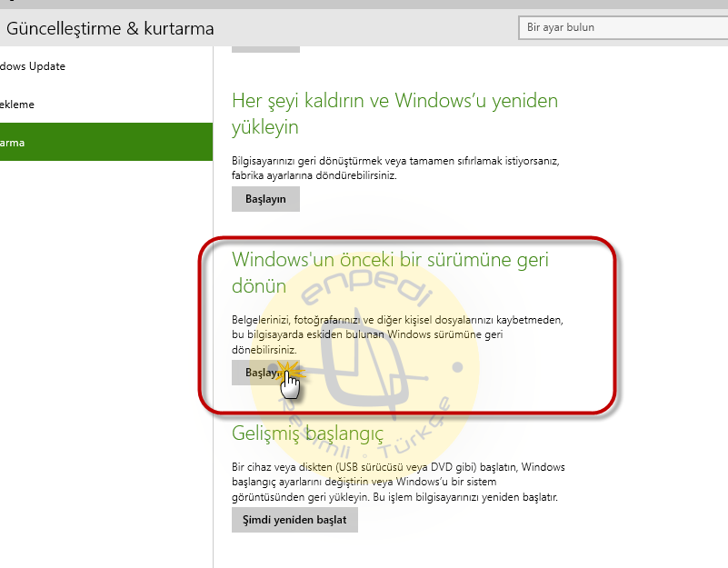
Task: Open Windows Update from the left sidebar
Action: (x=32, y=65)
